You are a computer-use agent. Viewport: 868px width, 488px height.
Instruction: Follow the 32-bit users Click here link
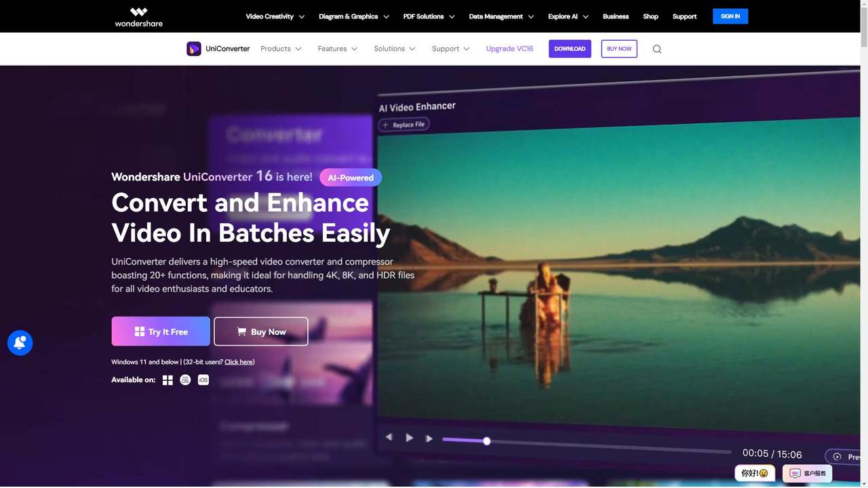239,362
